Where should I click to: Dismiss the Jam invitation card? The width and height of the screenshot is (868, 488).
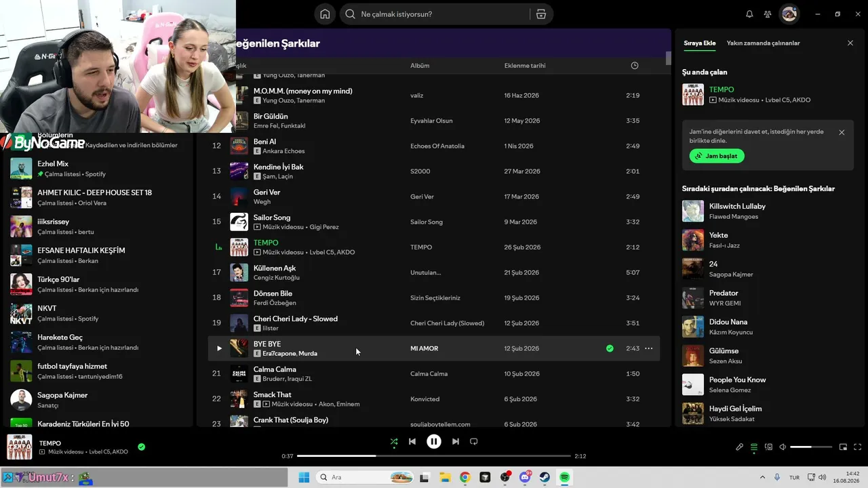tap(842, 133)
